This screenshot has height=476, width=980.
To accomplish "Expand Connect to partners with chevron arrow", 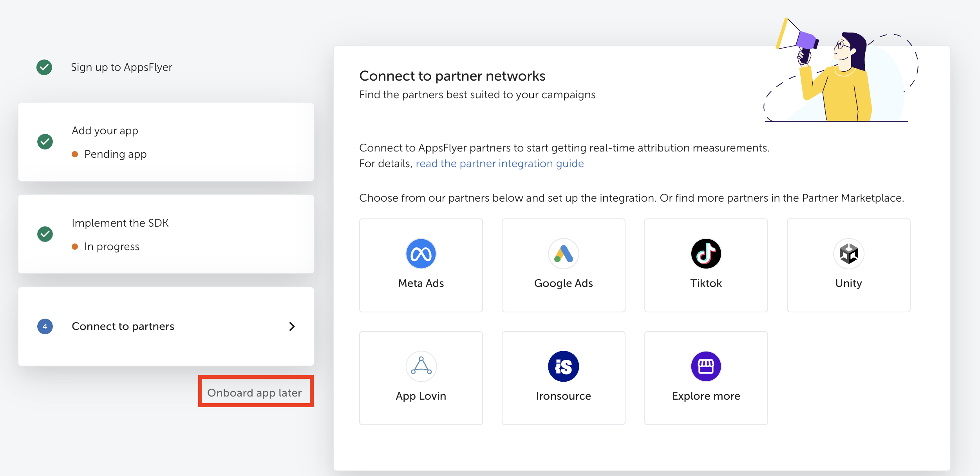I will point(291,326).
